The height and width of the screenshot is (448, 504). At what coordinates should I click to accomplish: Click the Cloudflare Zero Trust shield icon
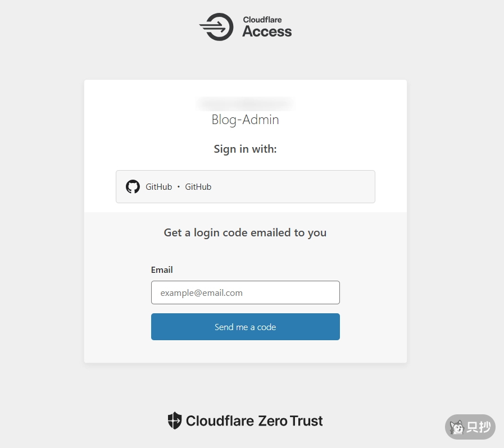[x=175, y=420]
